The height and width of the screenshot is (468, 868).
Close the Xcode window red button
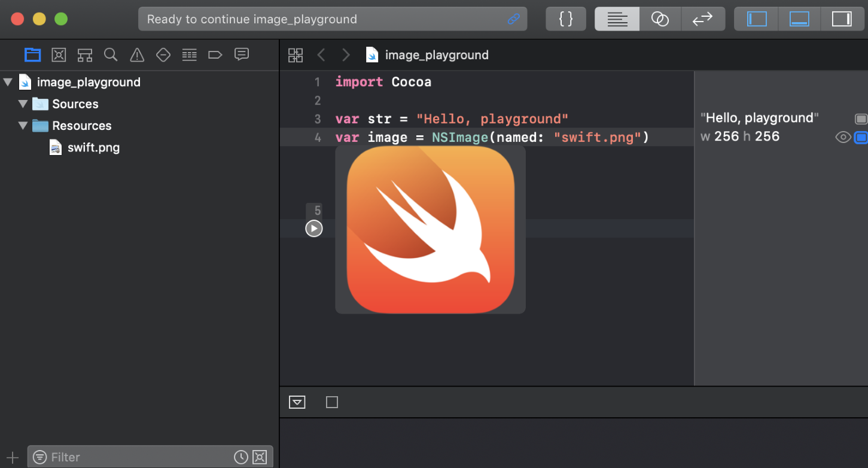pyautogui.click(x=17, y=19)
